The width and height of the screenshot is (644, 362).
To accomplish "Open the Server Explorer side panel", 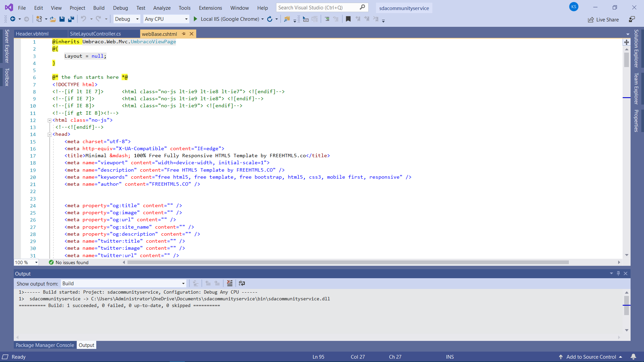I will click(7, 46).
